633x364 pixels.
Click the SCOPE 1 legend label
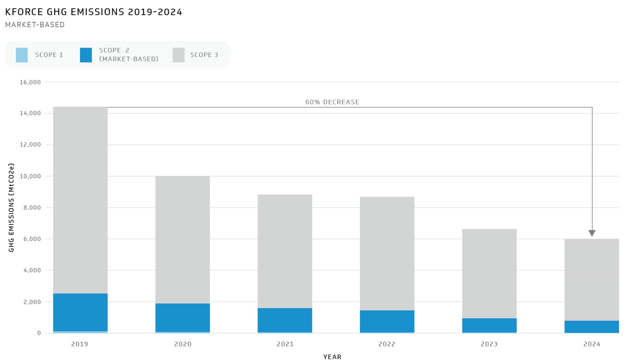click(49, 55)
